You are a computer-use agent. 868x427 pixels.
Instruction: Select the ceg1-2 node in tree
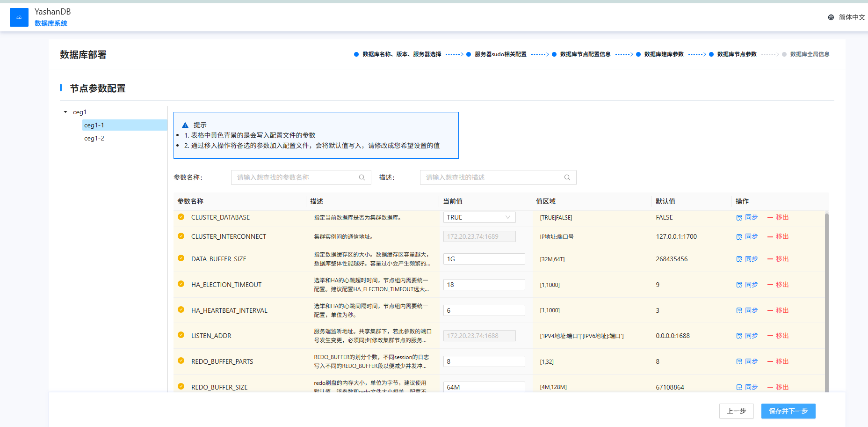point(94,138)
